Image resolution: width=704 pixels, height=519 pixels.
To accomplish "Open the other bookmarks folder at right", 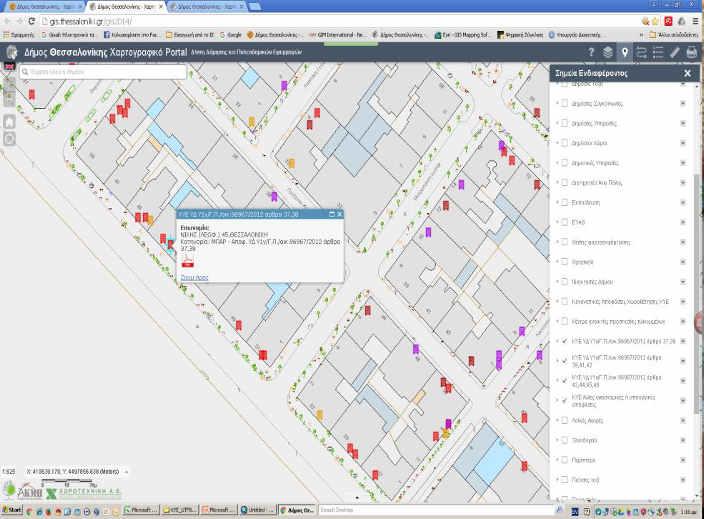I will point(673,35).
